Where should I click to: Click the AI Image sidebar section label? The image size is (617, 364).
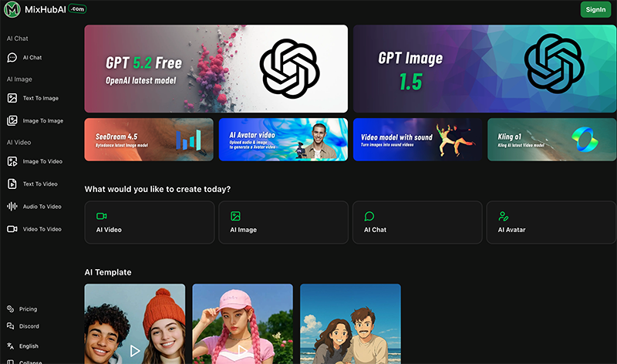click(19, 79)
